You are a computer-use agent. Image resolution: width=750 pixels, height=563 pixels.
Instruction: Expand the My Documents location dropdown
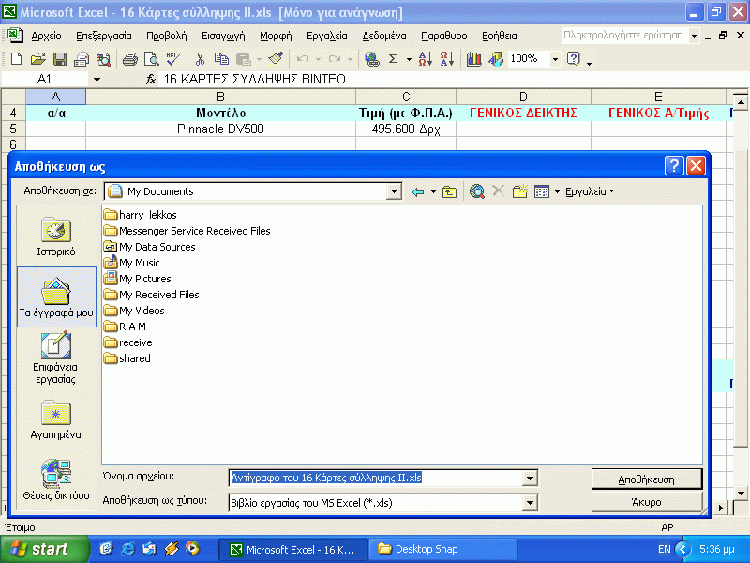394,192
